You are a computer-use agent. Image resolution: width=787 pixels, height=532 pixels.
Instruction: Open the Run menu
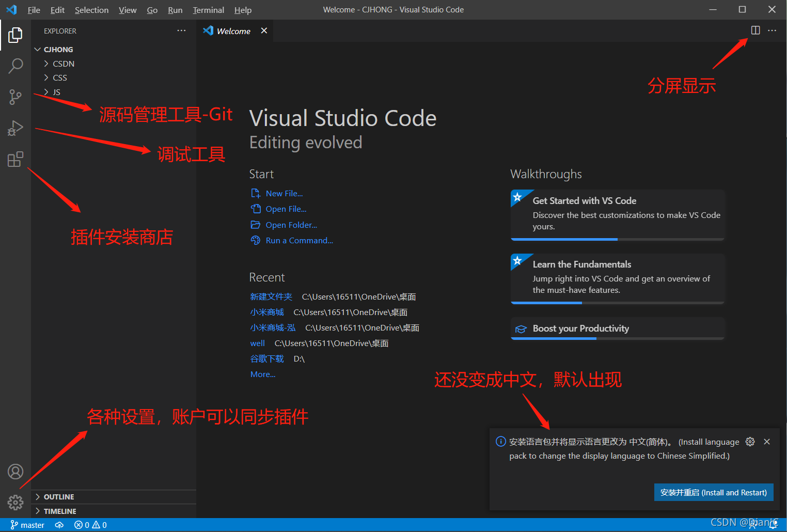click(175, 10)
